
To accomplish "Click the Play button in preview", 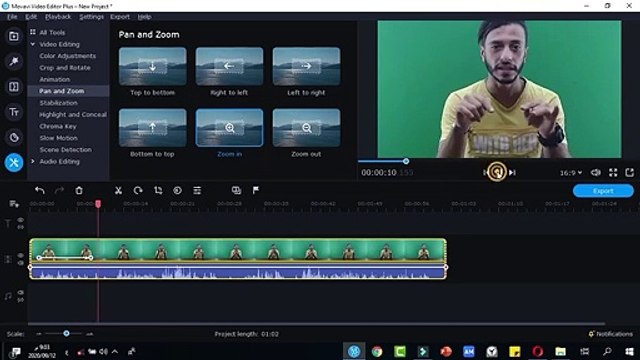I will point(497,172).
